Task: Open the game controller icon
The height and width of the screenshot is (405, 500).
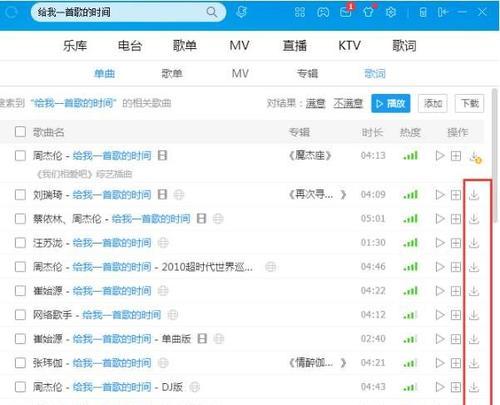Action: pos(323,12)
